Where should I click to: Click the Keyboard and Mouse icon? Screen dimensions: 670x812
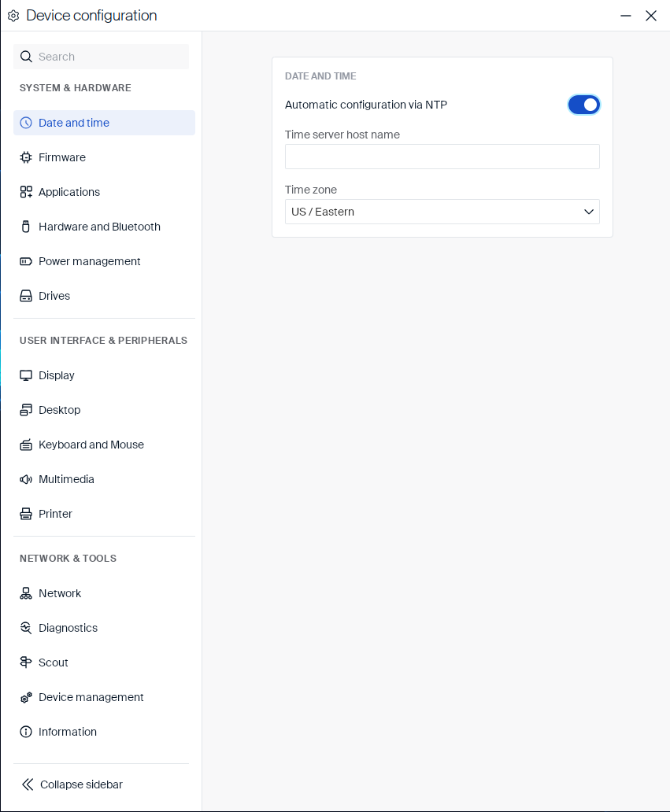(26, 445)
